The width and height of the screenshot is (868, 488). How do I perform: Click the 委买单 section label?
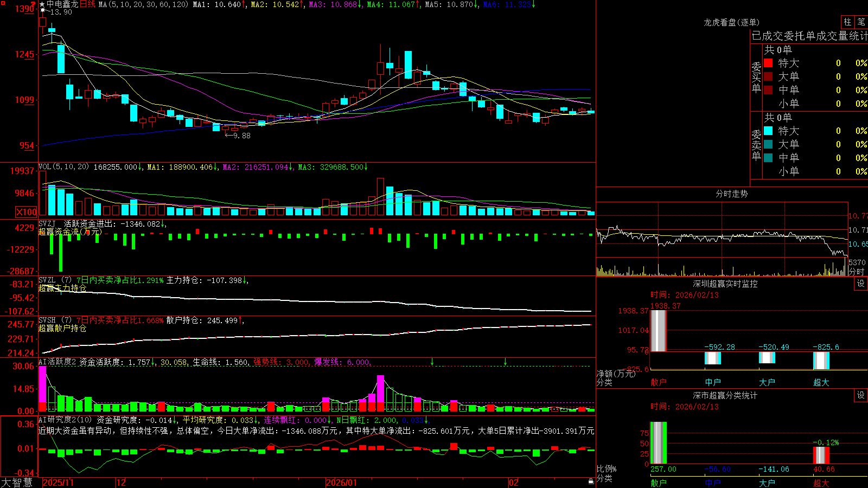[x=756, y=77]
